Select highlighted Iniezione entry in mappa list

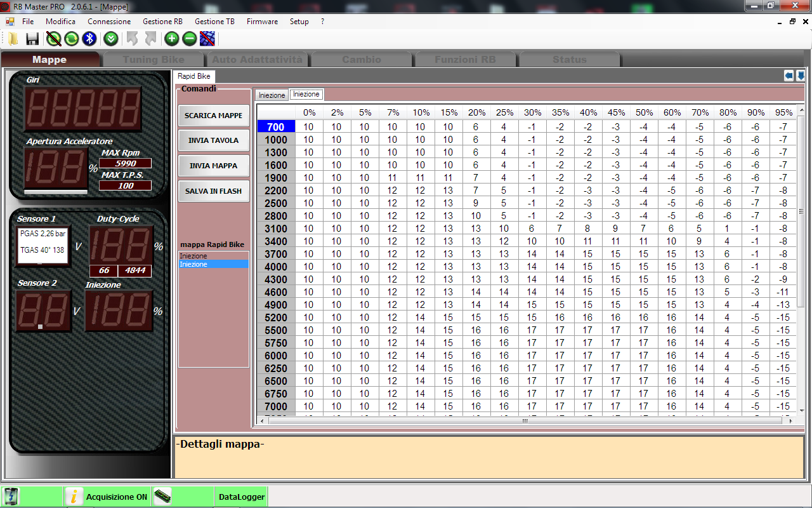coord(213,264)
